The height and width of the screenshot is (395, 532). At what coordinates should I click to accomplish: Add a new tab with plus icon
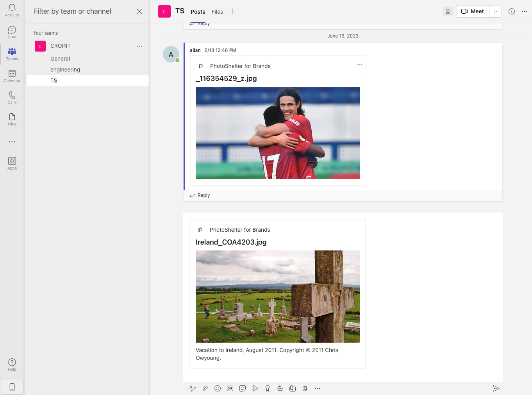[x=232, y=11]
